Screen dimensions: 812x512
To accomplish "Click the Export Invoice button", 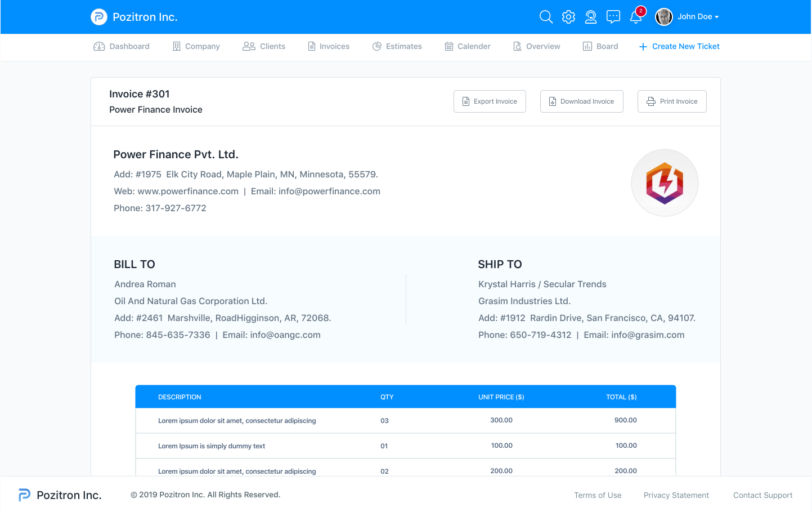I will click(x=490, y=101).
